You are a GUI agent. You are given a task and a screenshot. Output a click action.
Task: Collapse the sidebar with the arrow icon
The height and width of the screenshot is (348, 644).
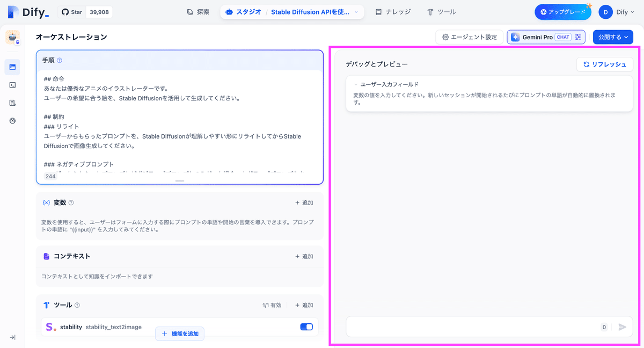coord(12,337)
